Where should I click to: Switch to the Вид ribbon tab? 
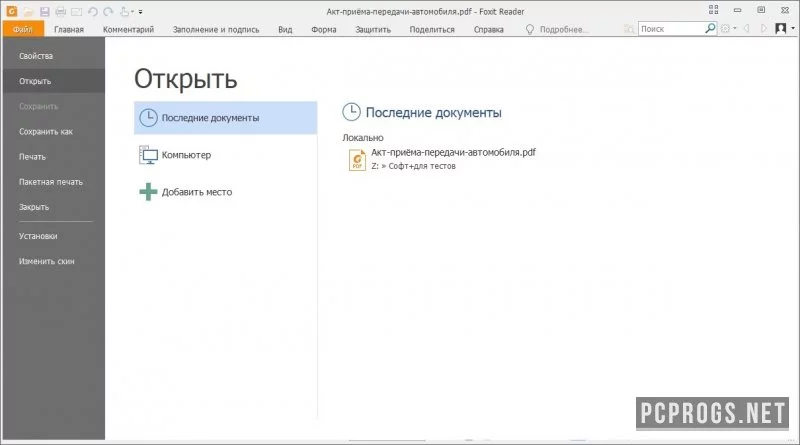point(285,30)
